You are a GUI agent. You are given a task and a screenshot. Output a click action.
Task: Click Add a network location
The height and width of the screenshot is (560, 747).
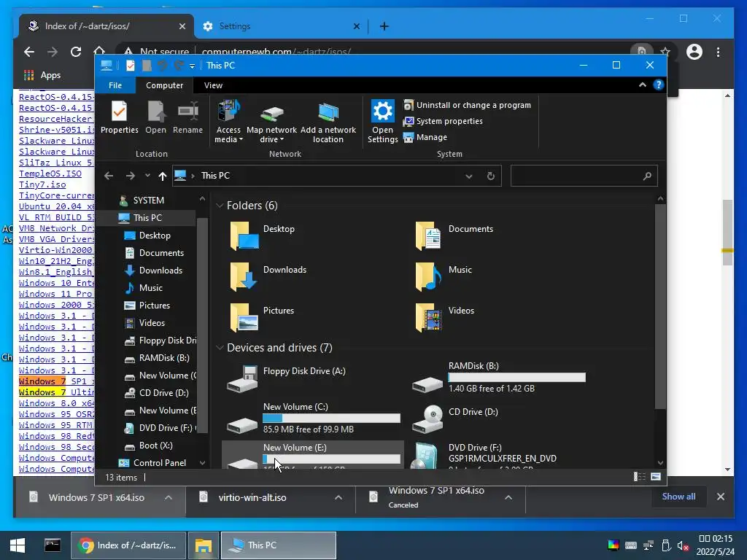(328, 122)
